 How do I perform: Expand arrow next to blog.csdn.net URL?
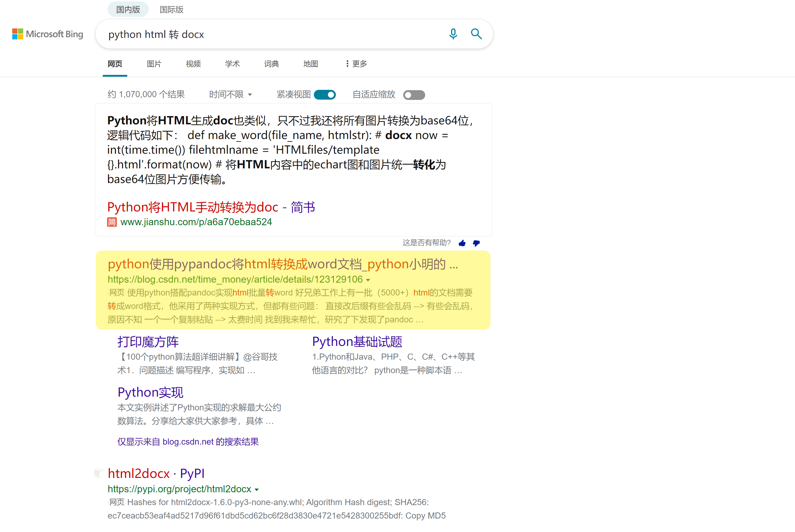(368, 280)
